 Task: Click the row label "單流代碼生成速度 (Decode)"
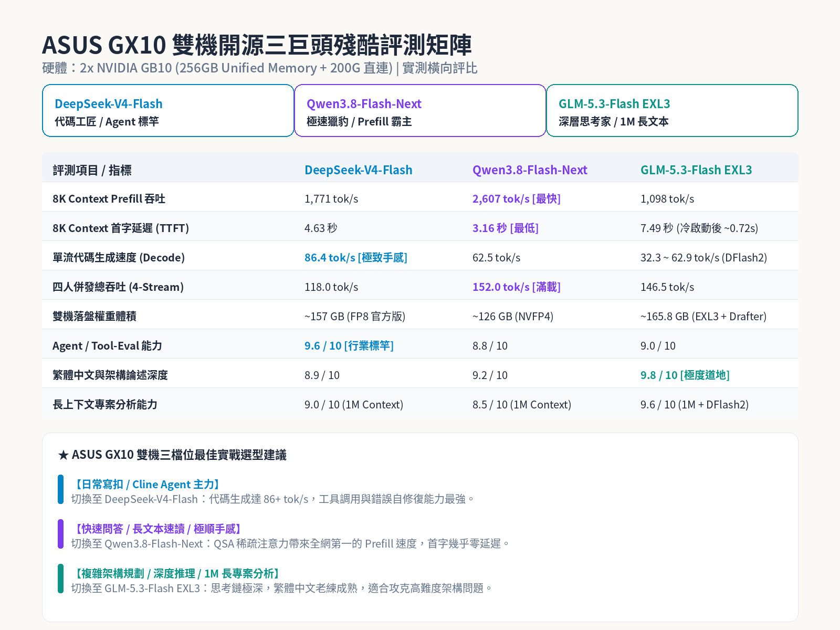(x=119, y=258)
